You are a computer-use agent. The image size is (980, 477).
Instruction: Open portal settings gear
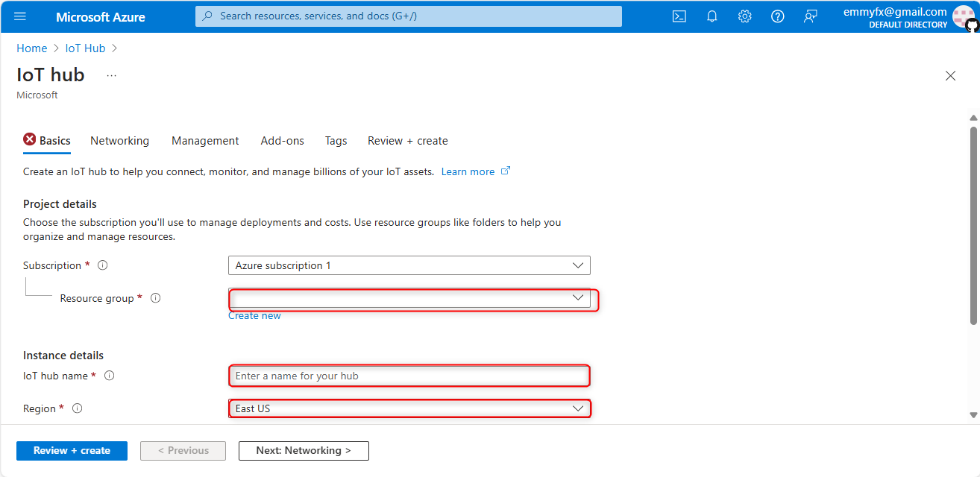point(744,16)
